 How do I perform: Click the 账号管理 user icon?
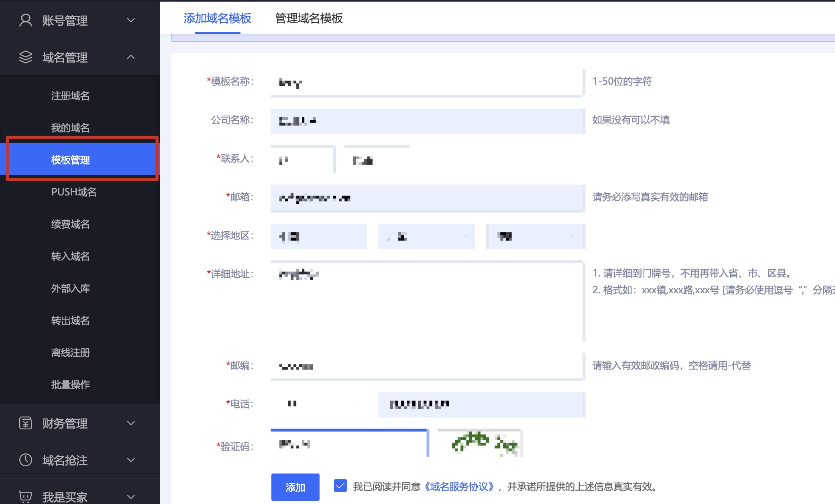click(26, 20)
